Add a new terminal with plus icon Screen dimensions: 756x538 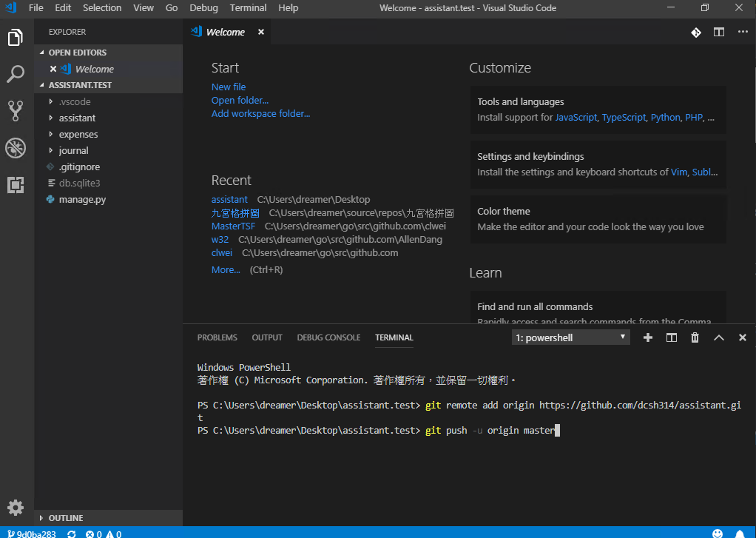click(648, 337)
